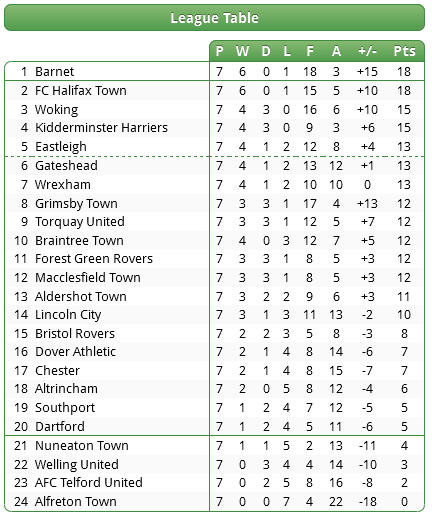Select the Pts column header
The image size is (432, 518).
click(x=404, y=51)
